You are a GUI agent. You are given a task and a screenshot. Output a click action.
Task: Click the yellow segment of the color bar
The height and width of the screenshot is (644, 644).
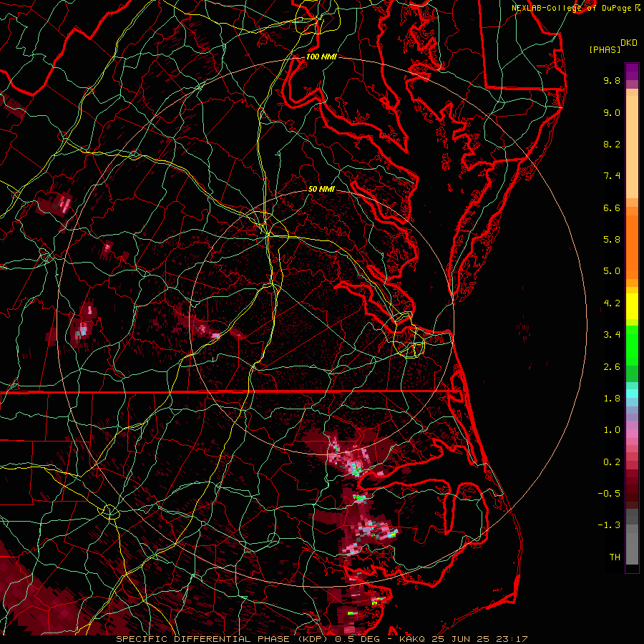[632, 306]
